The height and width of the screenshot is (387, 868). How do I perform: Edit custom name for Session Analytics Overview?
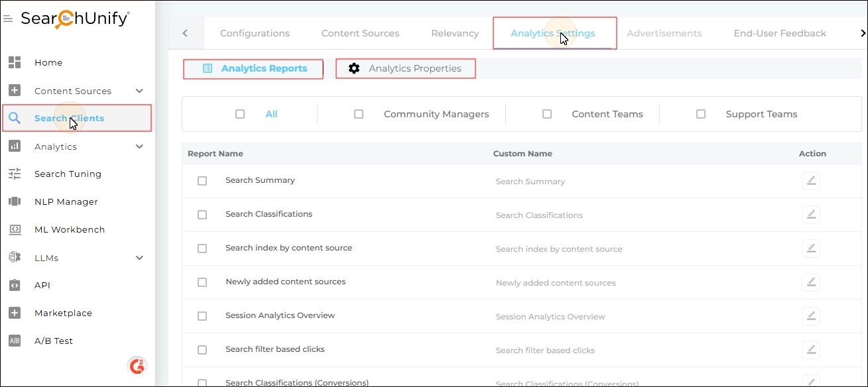coord(810,316)
